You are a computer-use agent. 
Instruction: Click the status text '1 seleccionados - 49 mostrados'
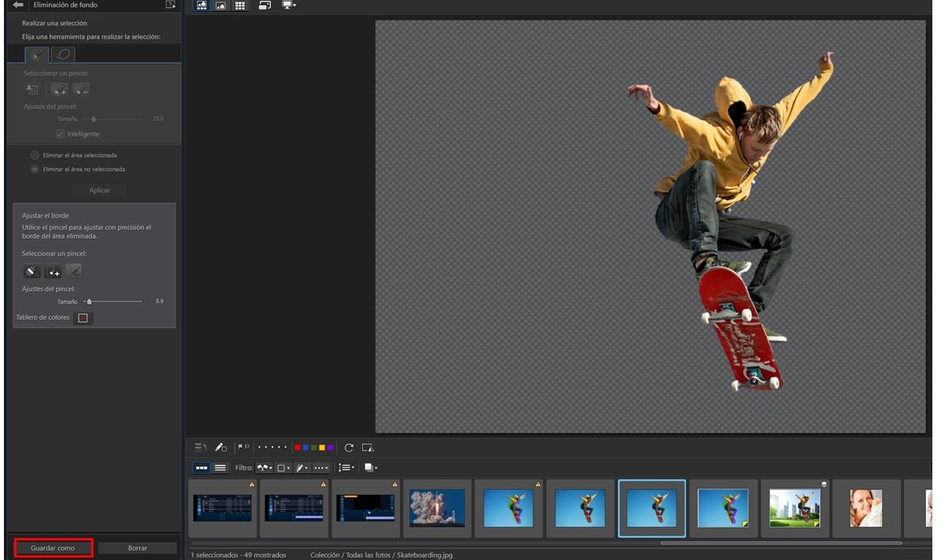tap(238, 555)
